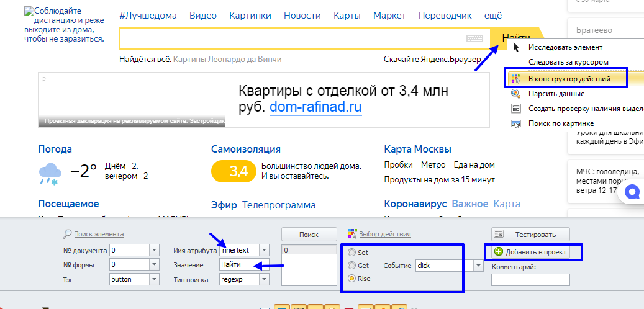Open the Событие dropdown showing click
The width and height of the screenshot is (644, 309).
pos(478,266)
